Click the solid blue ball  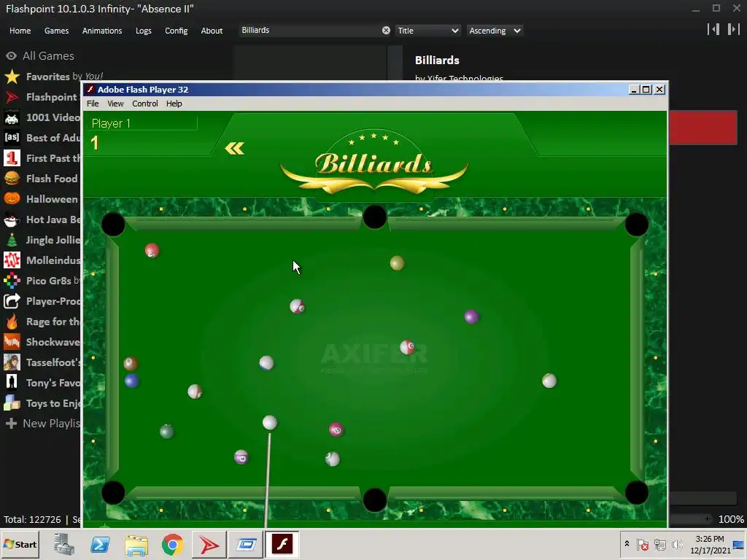[131, 381]
